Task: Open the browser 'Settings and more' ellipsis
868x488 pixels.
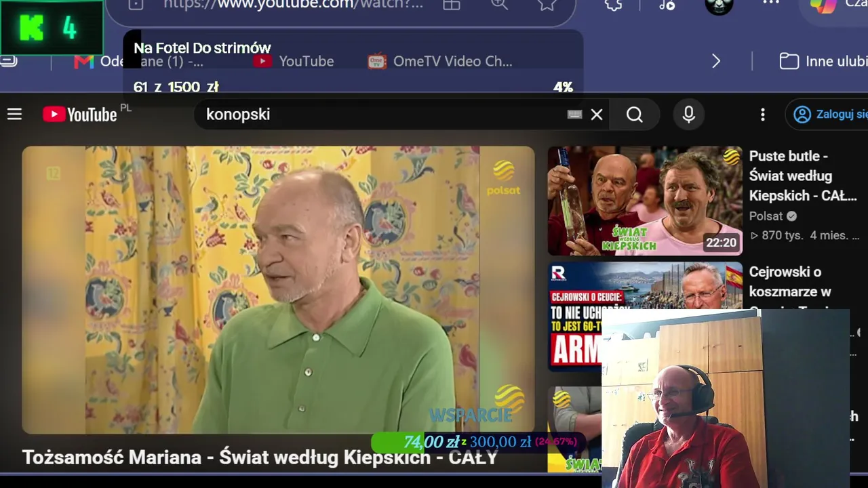Action: tap(771, 3)
